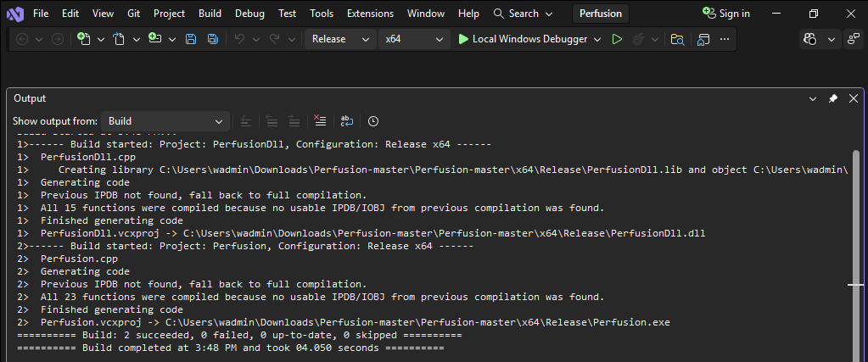Open the Window menu

coord(426,14)
